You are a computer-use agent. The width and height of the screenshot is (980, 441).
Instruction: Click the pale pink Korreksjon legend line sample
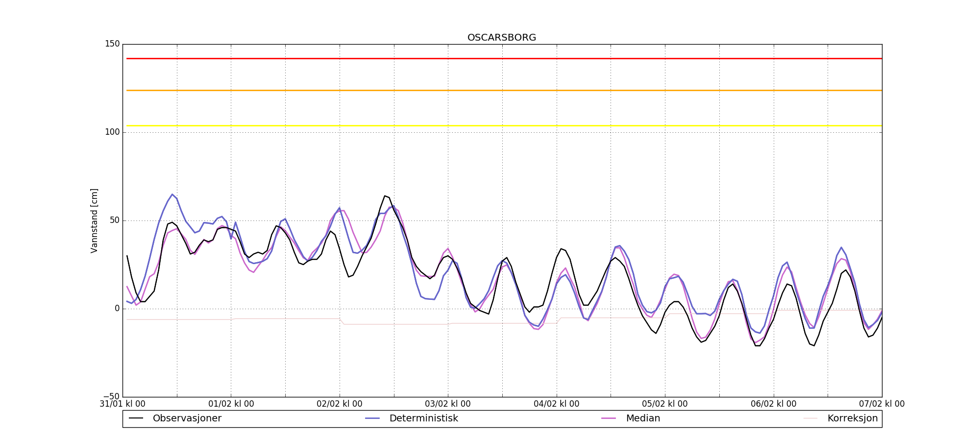click(x=810, y=418)
